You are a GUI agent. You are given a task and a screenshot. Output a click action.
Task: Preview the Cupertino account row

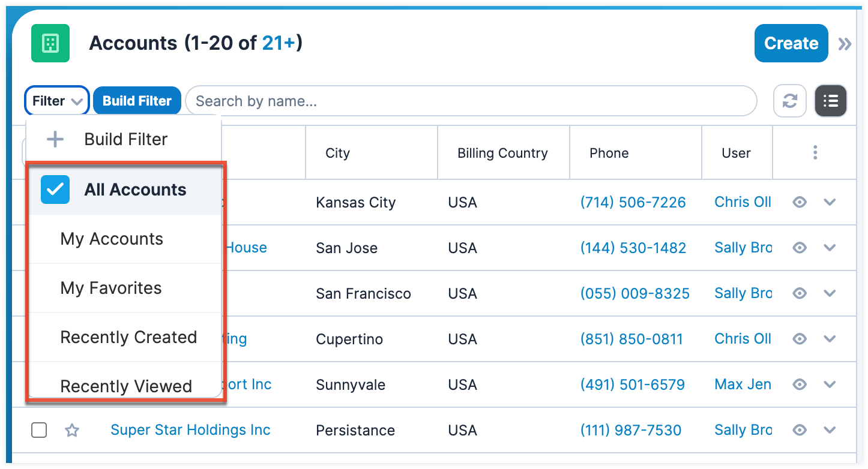click(800, 339)
